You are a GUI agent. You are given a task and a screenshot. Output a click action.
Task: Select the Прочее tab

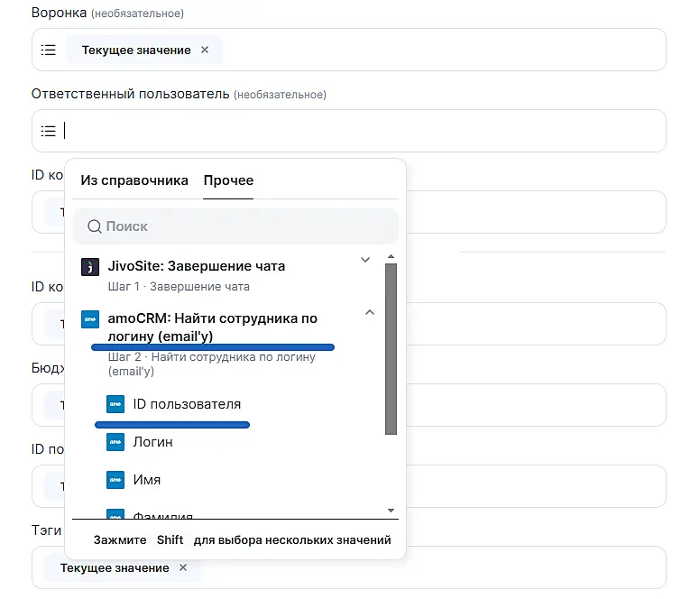pos(228,180)
